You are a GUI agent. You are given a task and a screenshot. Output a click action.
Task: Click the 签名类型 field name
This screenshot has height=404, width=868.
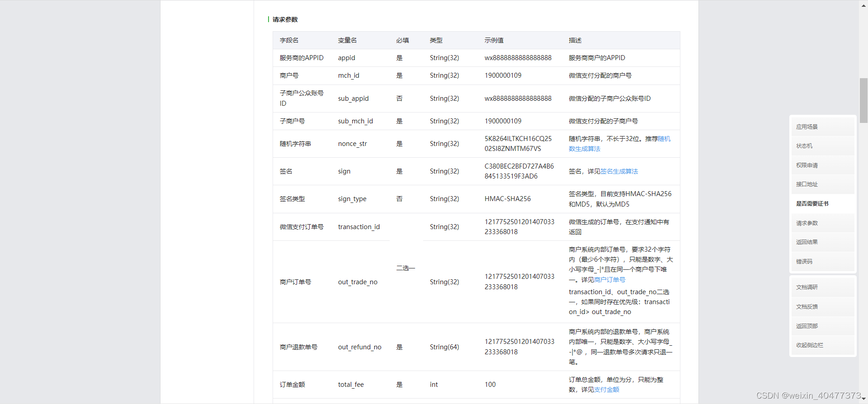click(x=292, y=199)
